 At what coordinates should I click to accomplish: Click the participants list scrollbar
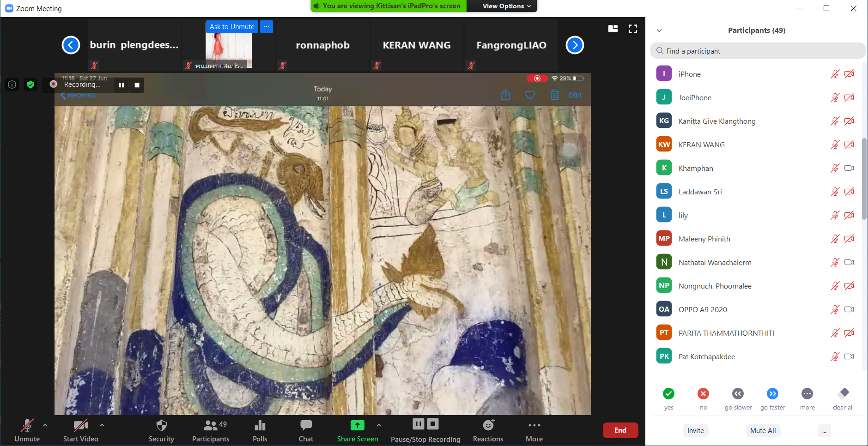point(864,178)
